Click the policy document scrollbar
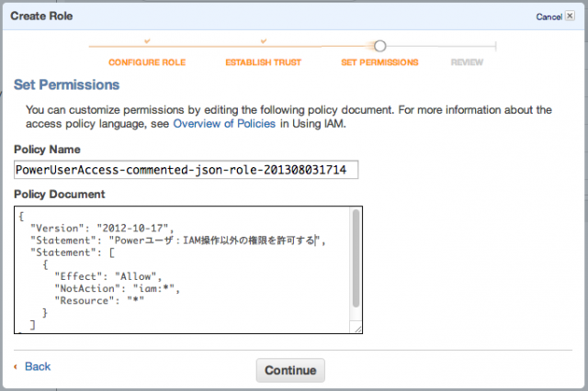This screenshot has width=588, height=391. pyautogui.click(x=356, y=259)
